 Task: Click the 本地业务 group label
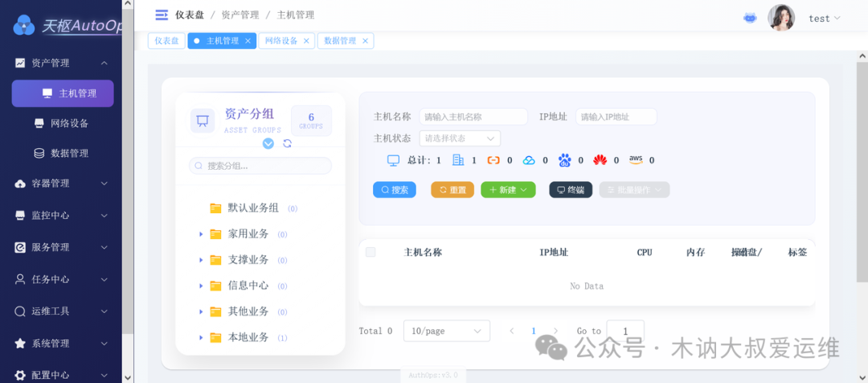[248, 337]
